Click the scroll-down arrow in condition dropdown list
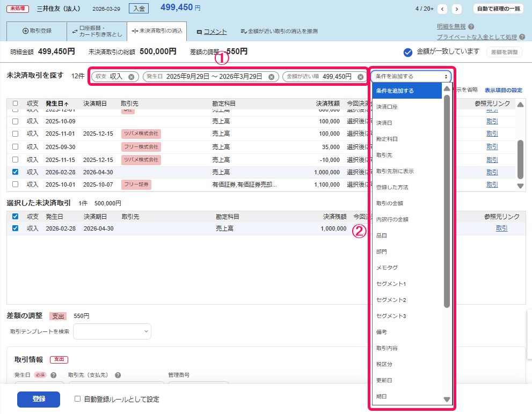This screenshot has width=532, height=414. (447, 400)
